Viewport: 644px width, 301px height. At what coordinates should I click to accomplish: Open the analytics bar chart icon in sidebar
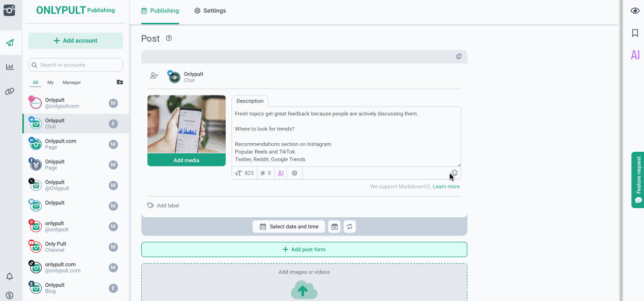pos(10,66)
